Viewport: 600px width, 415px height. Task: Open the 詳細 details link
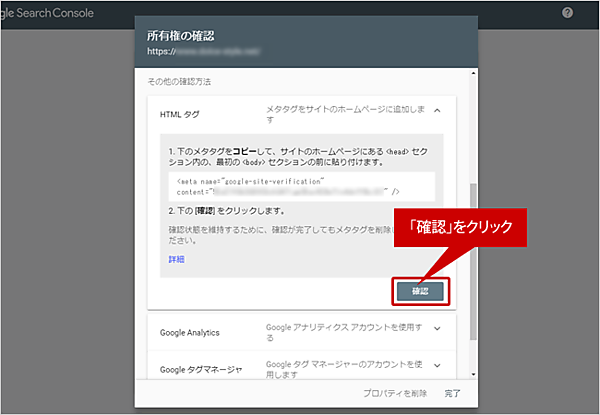176,259
